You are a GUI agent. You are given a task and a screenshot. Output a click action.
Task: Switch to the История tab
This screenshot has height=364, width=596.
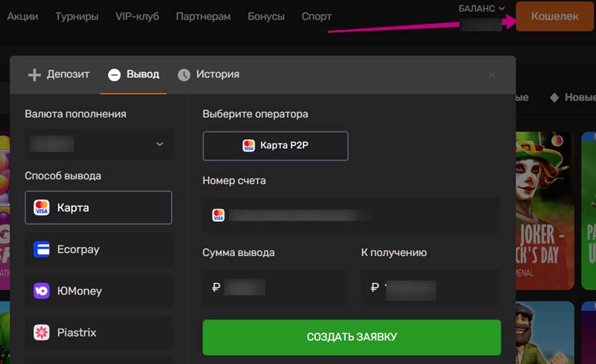point(217,74)
